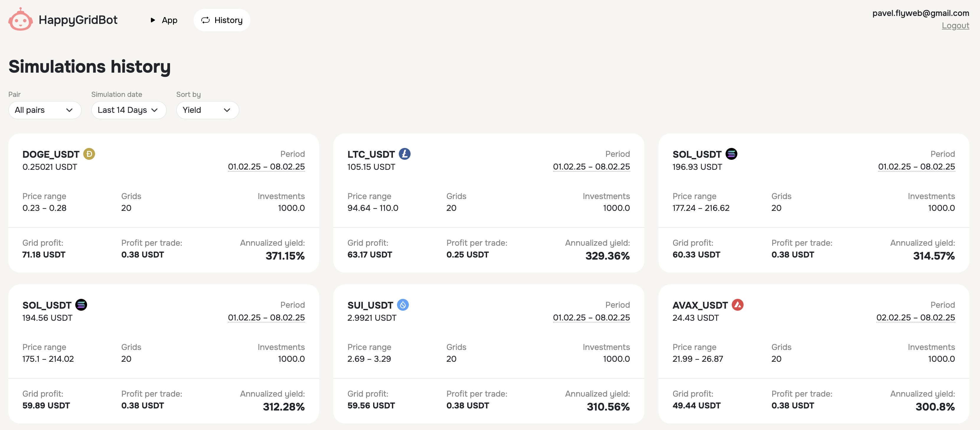The height and width of the screenshot is (430, 980).
Task: Click the AVAX_USDT period 02.02.25 – 08.02.25
Action: (915, 317)
